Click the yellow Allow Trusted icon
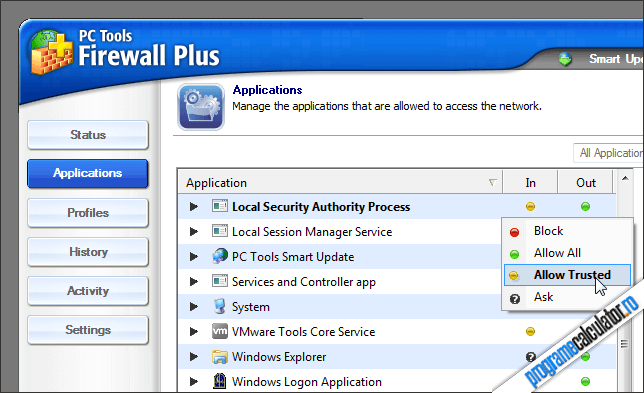This screenshot has height=393, width=644. point(513,276)
